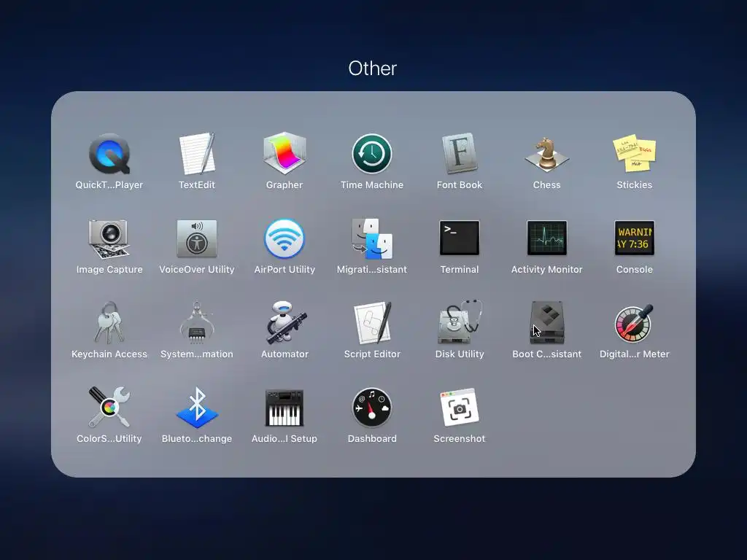This screenshot has width=747, height=560.
Task: Click the "Disk Utility" label text
Action: tap(460, 354)
